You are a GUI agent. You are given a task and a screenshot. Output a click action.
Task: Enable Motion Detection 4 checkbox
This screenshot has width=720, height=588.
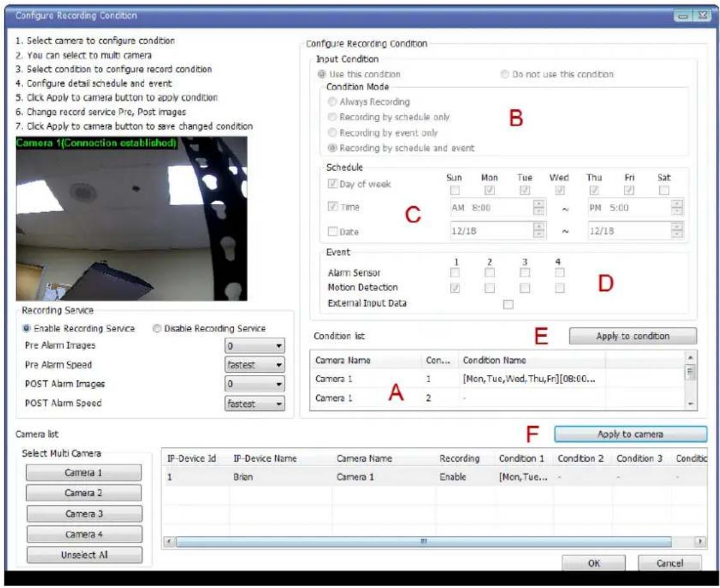click(x=559, y=288)
